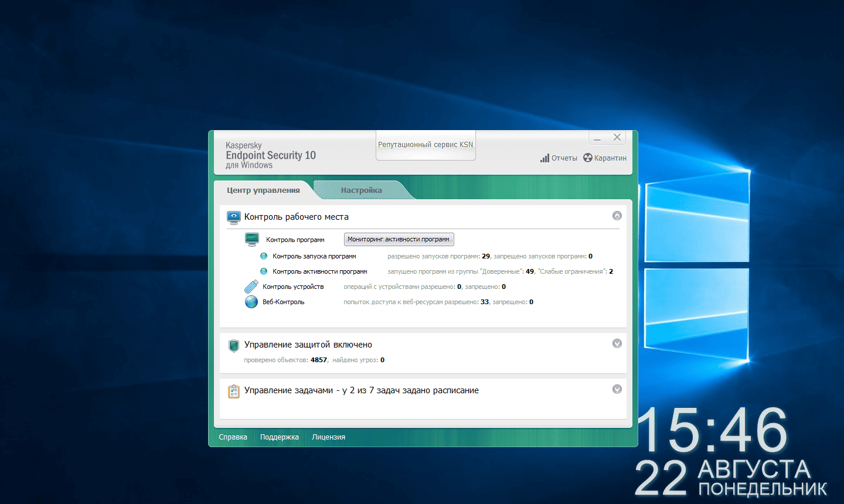Close the Kaspersky window
844x504 pixels.
pos(617,137)
